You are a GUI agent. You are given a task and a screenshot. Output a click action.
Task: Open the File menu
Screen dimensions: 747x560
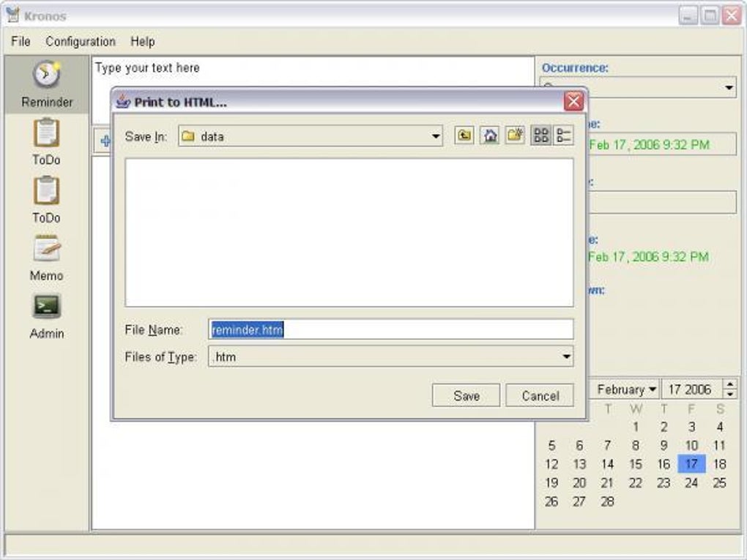pos(21,42)
